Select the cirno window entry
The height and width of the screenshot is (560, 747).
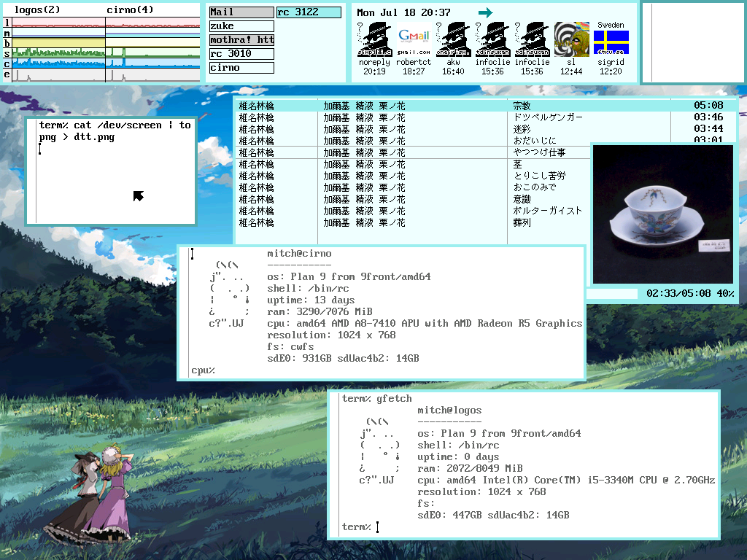pos(241,68)
